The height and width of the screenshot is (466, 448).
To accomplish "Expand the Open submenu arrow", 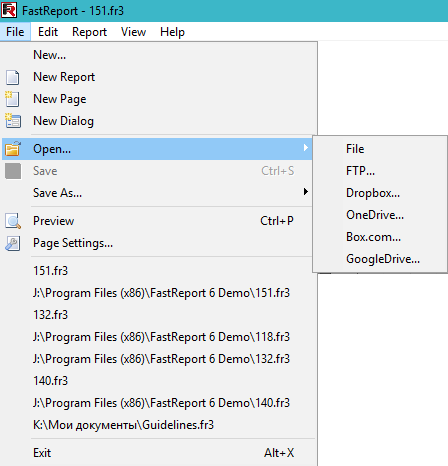I will [x=305, y=148].
